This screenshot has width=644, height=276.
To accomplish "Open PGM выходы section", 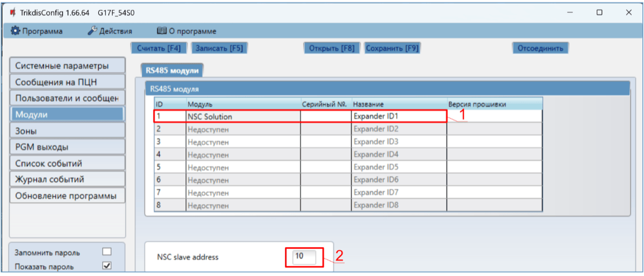I will click(x=67, y=147).
